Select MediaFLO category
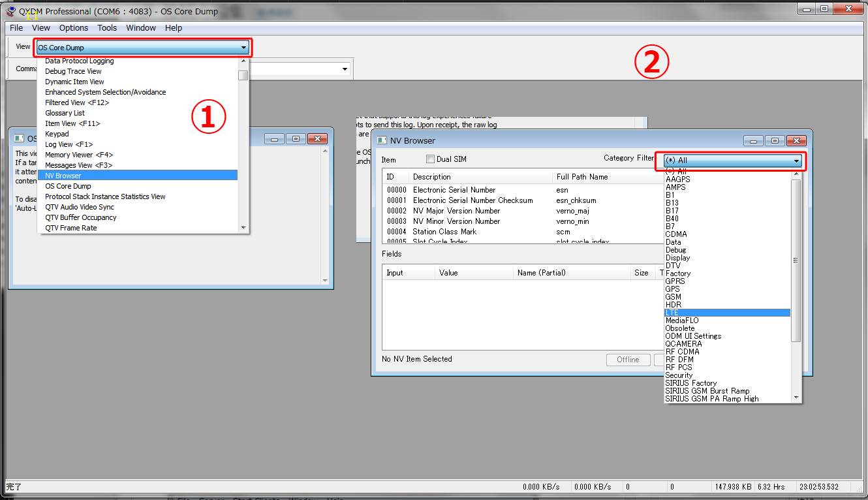Image resolution: width=868 pixels, height=500 pixels. tap(682, 320)
